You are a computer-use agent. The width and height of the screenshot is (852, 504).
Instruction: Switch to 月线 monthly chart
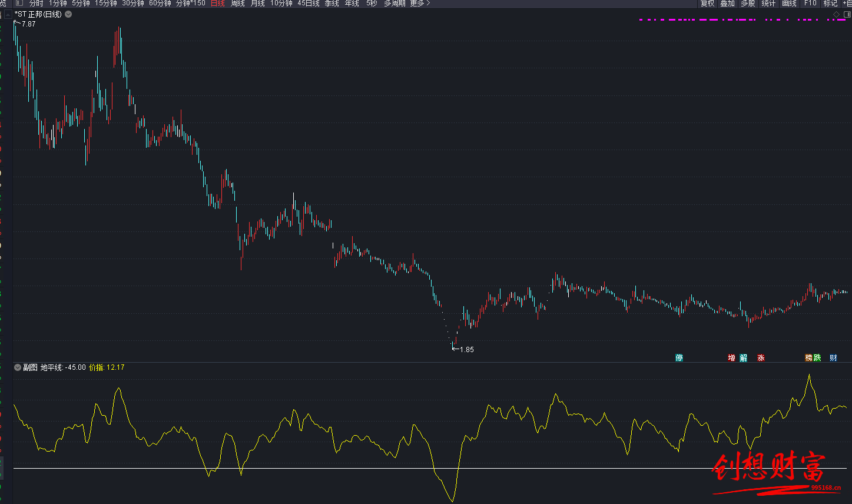point(258,4)
